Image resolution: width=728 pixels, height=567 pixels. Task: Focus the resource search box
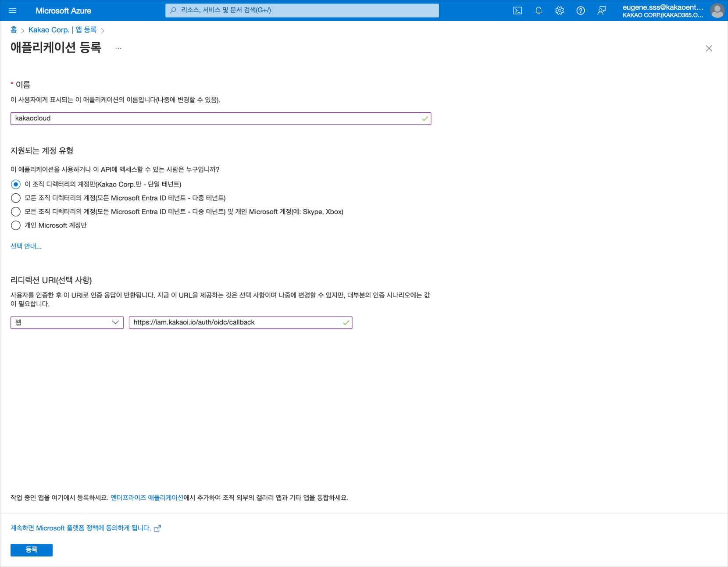[x=302, y=10]
